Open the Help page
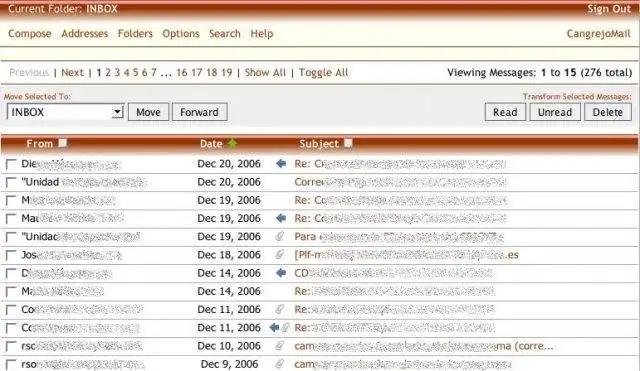The width and height of the screenshot is (640, 371). click(x=262, y=33)
